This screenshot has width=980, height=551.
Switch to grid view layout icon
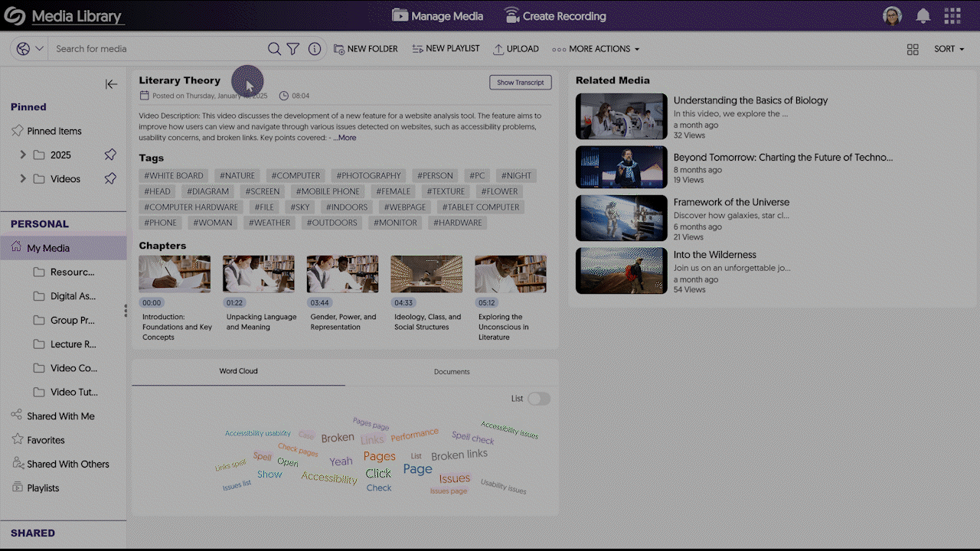click(x=913, y=49)
